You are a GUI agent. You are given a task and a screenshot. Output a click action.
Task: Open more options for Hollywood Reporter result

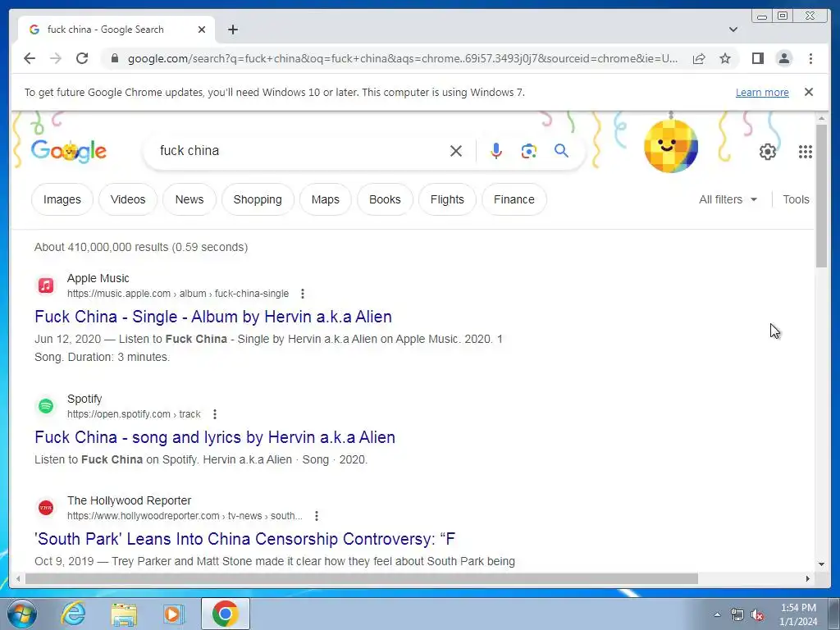tap(317, 516)
